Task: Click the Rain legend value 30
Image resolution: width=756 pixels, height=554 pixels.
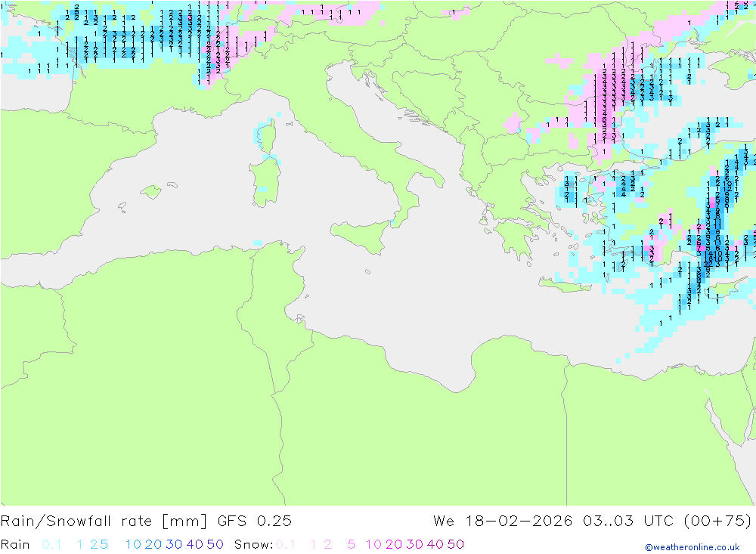Action: [174, 544]
